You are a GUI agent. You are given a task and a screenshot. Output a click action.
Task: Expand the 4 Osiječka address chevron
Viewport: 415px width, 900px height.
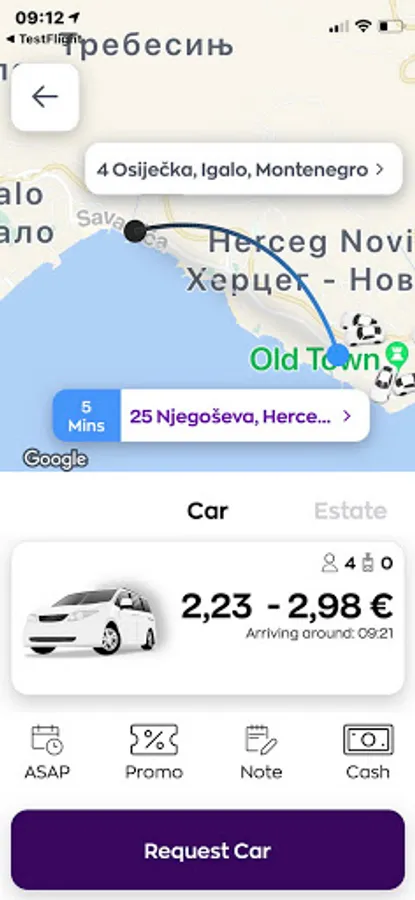[x=379, y=170]
